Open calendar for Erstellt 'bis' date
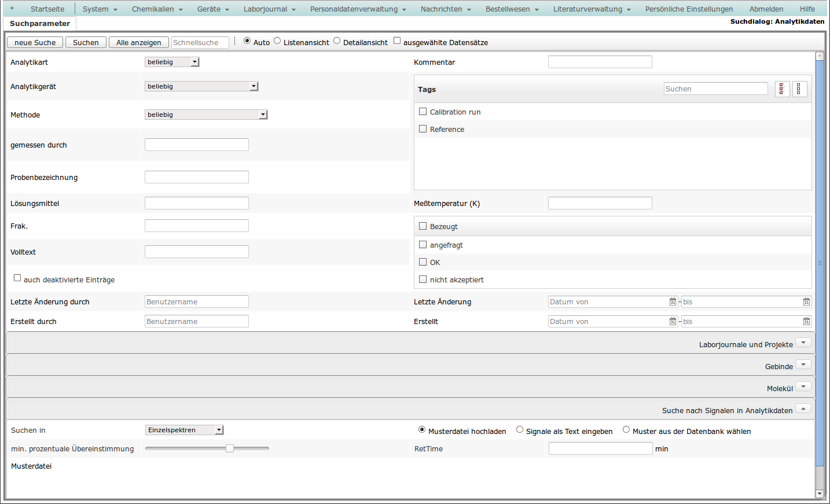Image resolution: width=830 pixels, height=504 pixels. click(x=806, y=322)
